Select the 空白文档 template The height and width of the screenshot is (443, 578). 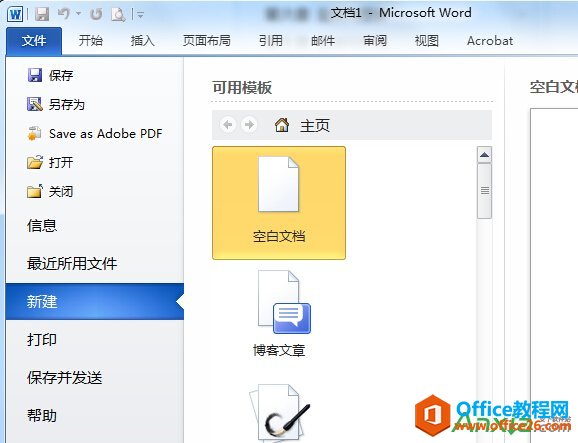(279, 203)
